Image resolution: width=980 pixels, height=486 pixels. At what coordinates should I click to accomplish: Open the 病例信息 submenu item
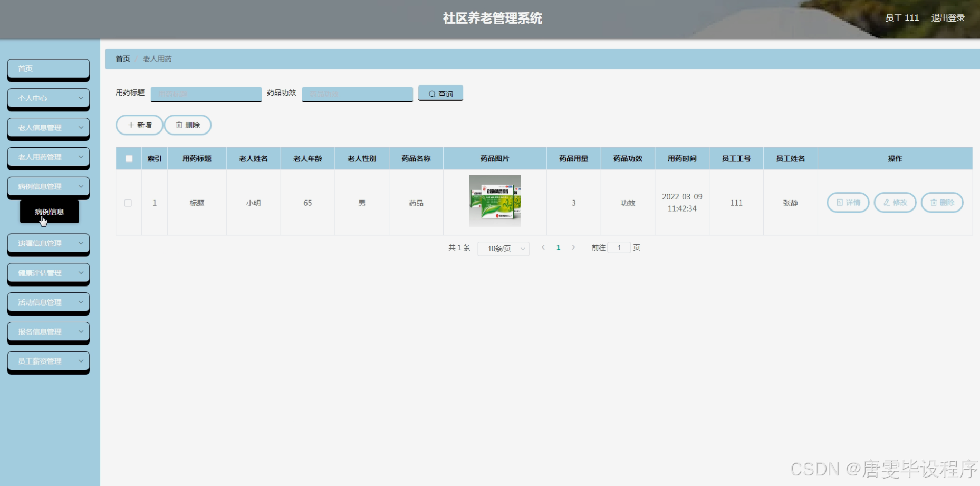point(50,212)
